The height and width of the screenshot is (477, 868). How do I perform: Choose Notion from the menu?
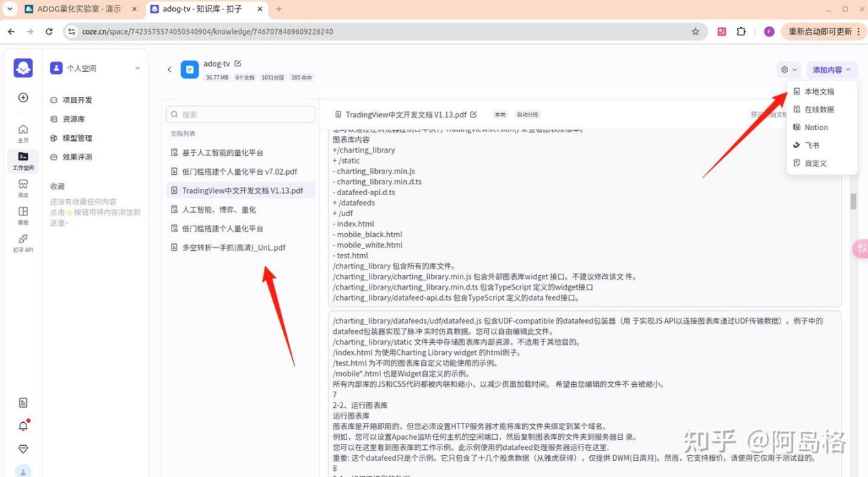click(822, 127)
